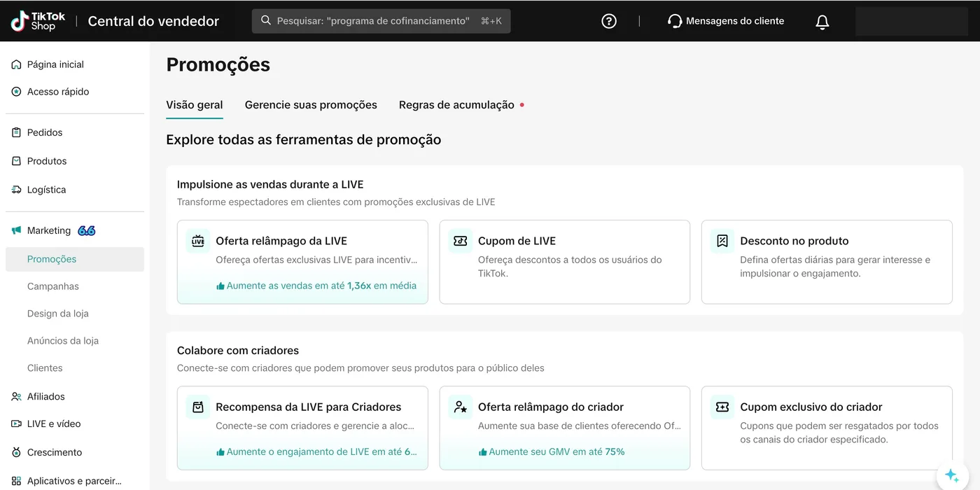Image resolution: width=980 pixels, height=490 pixels.
Task: Click the LIVE e vídeo camera icon
Action: 16,423
